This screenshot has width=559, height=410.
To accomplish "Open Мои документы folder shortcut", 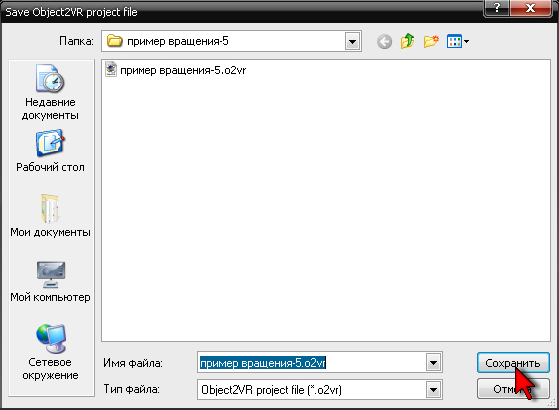I will (x=50, y=216).
